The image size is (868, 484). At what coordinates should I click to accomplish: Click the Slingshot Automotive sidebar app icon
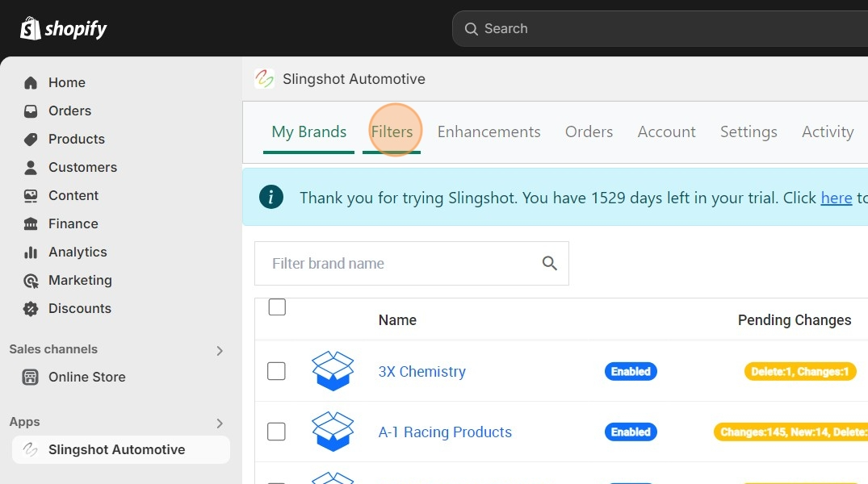tap(31, 449)
